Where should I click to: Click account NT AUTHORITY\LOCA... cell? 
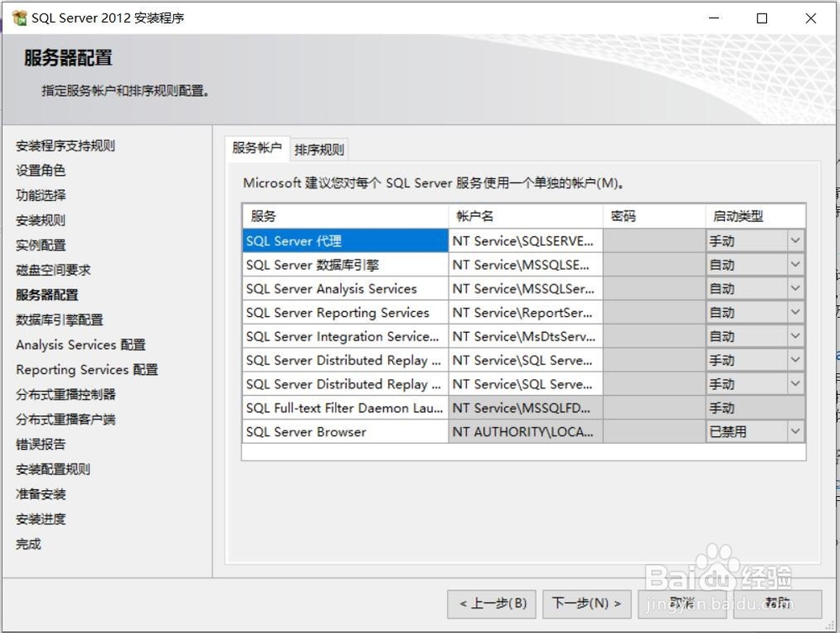point(526,431)
